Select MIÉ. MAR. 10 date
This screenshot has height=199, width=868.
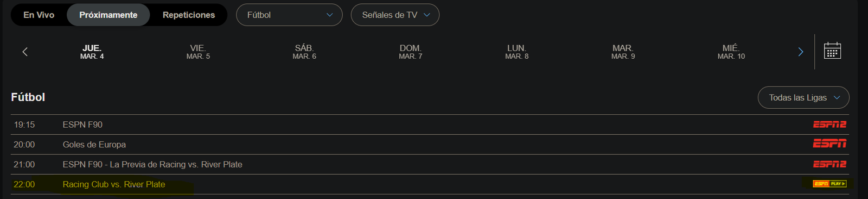tap(731, 52)
